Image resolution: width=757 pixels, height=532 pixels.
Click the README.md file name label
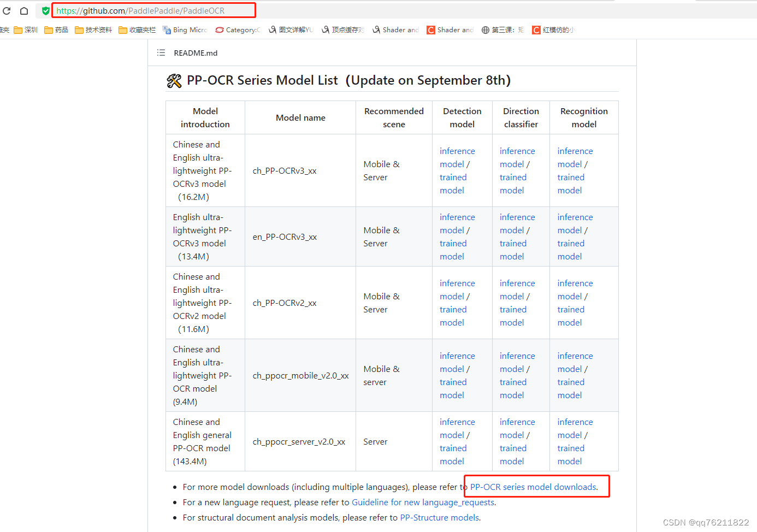tap(196, 53)
